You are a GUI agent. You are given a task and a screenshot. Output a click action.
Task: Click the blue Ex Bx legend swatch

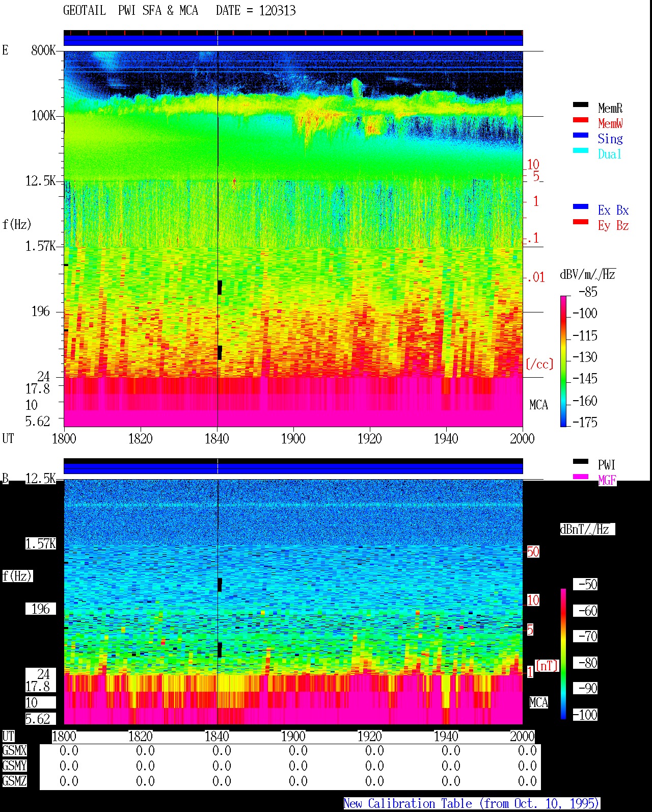[580, 207]
